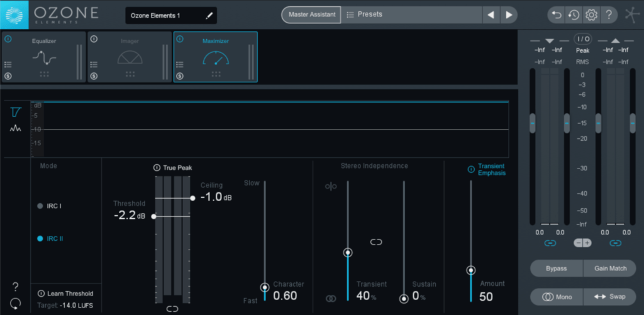Viewport: 644px width, 315px height.
Task: Select the IRC I mode
Action: click(x=40, y=206)
